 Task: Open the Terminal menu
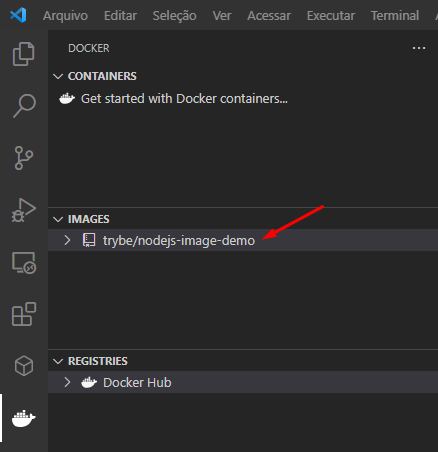pos(395,16)
